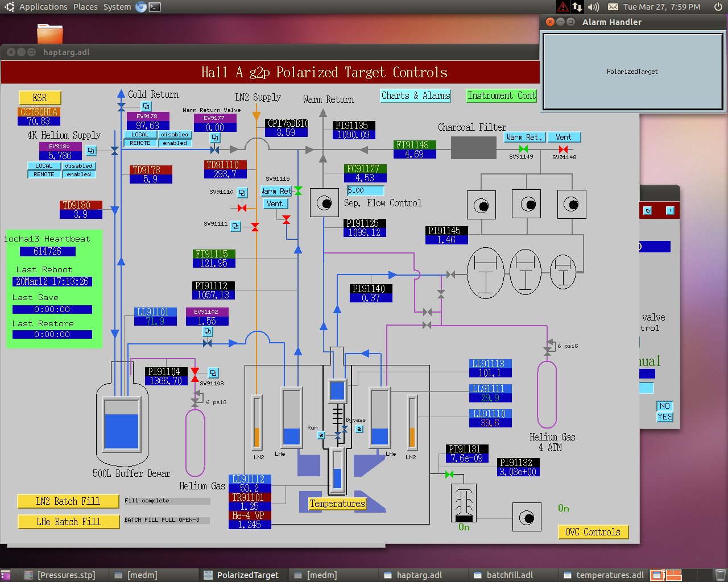Click the heartbeat value 614726
Viewport: 728px width, 582px height.
[x=47, y=251]
